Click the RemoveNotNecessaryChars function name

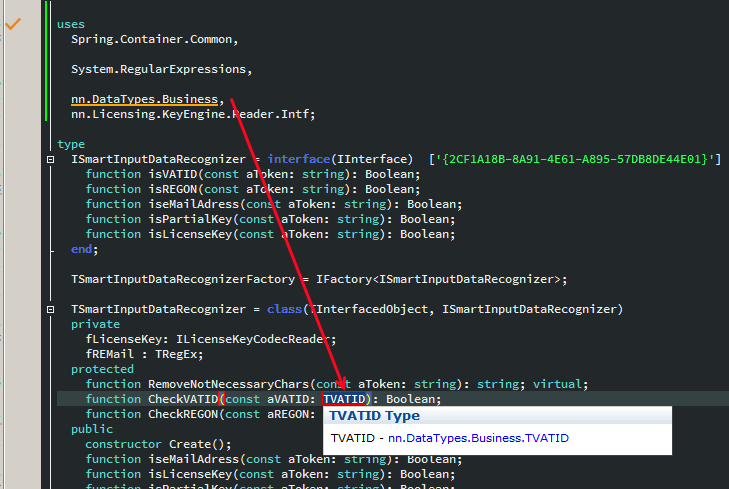click(228, 384)
